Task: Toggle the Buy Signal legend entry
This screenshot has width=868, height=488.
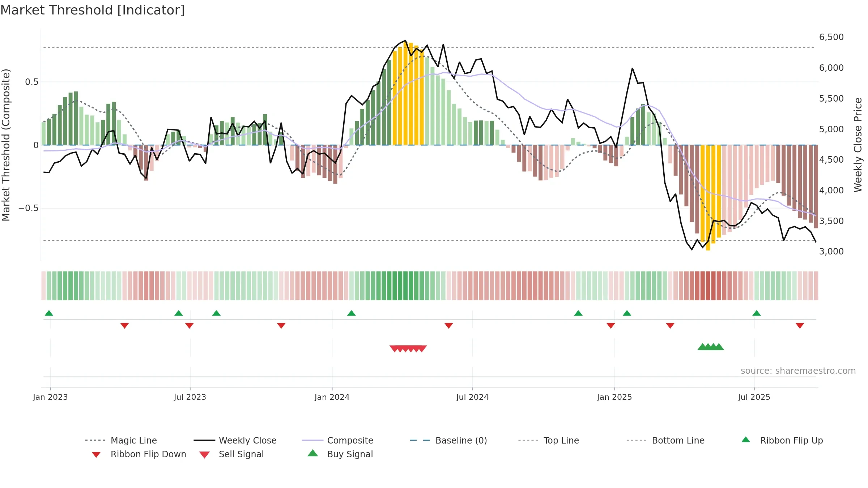Action: pos(340,454)
